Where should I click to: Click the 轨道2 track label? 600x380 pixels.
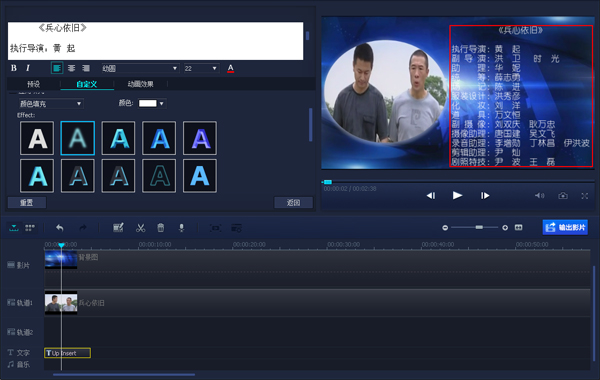click(x=20, y=332)
